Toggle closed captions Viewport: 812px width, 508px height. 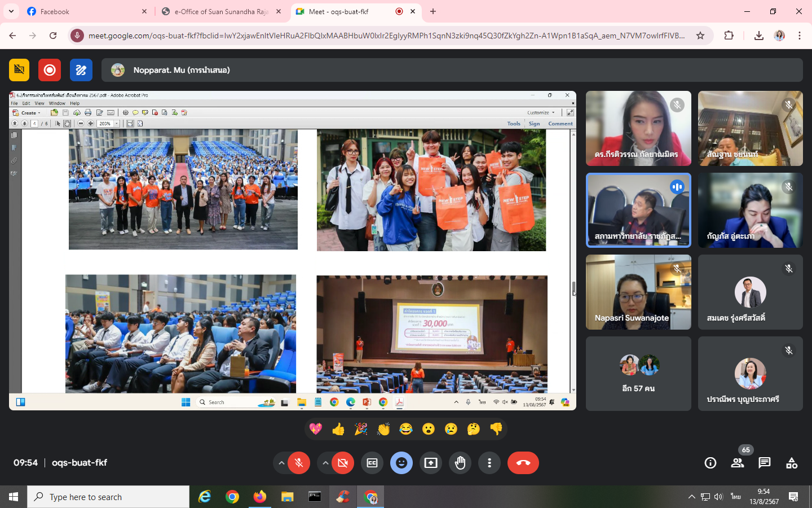372,463
